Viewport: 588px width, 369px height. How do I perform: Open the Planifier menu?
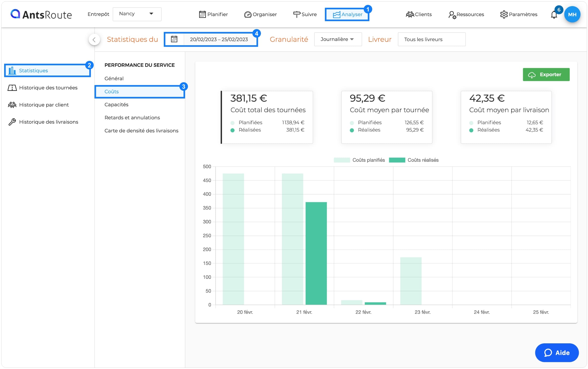tap(213, 14)
